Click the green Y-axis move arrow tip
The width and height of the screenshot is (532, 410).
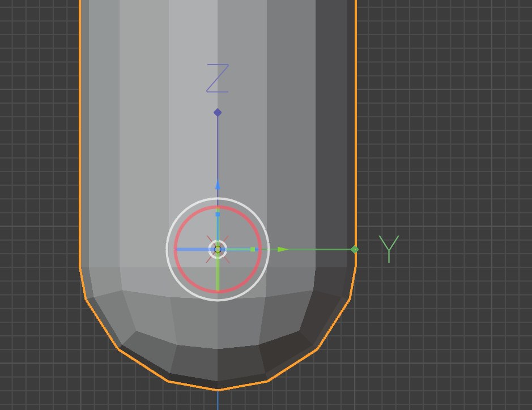[x=283, y=250]
